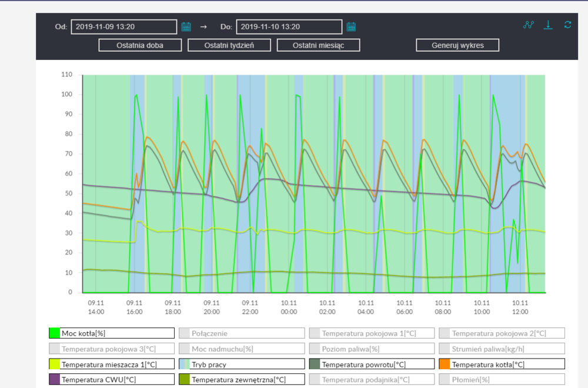Click the download chart icon
This screenshot has height=388, width=588.
coord(548,25)
